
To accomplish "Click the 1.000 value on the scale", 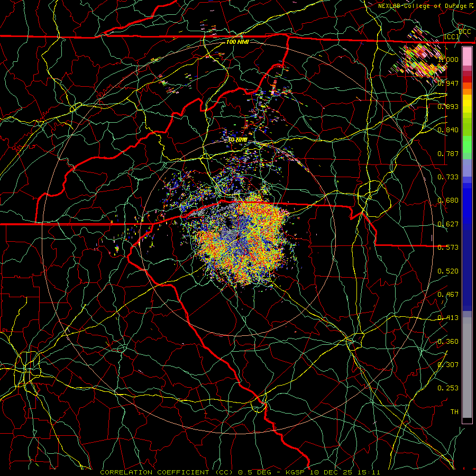I will click(x=448, y=59).
